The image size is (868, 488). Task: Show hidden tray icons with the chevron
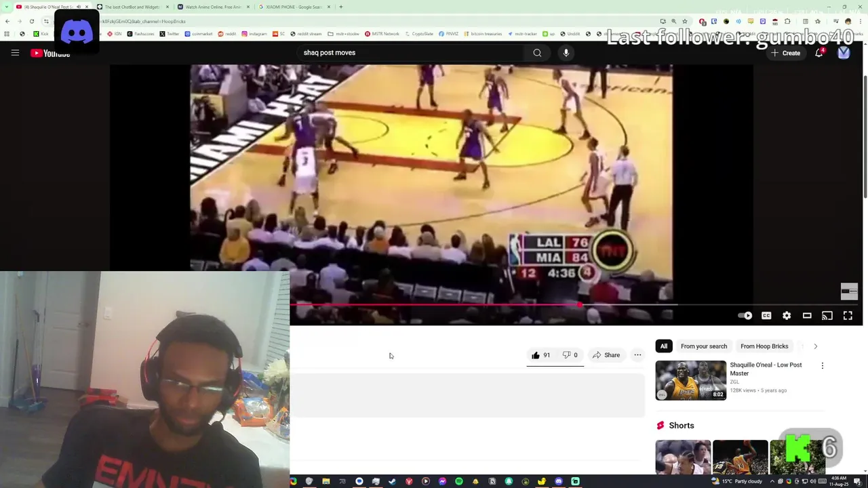point(772,481)
